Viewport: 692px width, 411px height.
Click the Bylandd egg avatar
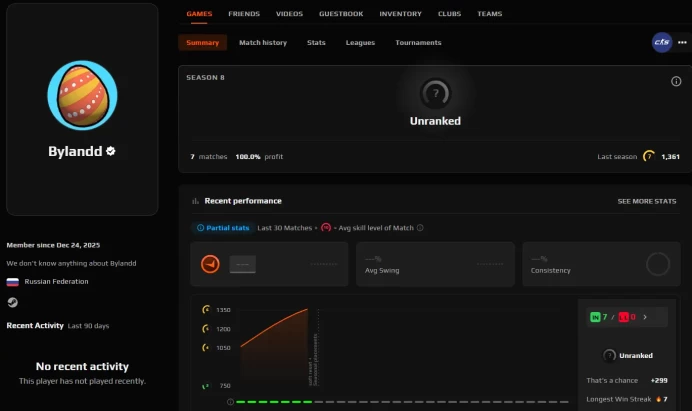[x=83, y=95]
